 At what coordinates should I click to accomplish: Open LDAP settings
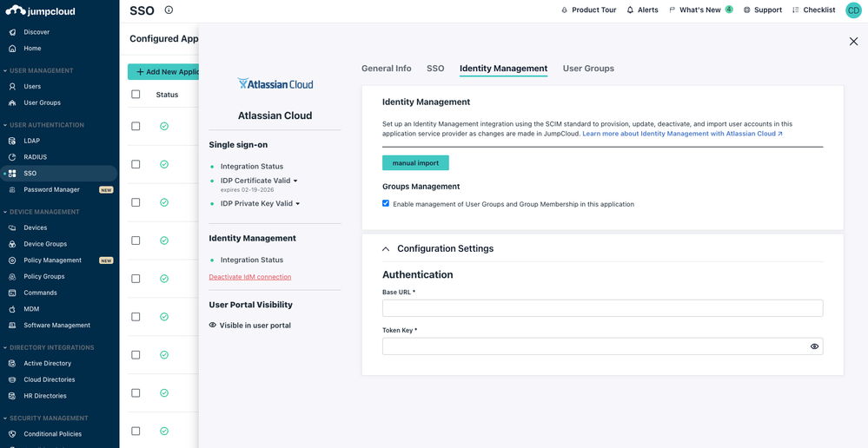31,141
